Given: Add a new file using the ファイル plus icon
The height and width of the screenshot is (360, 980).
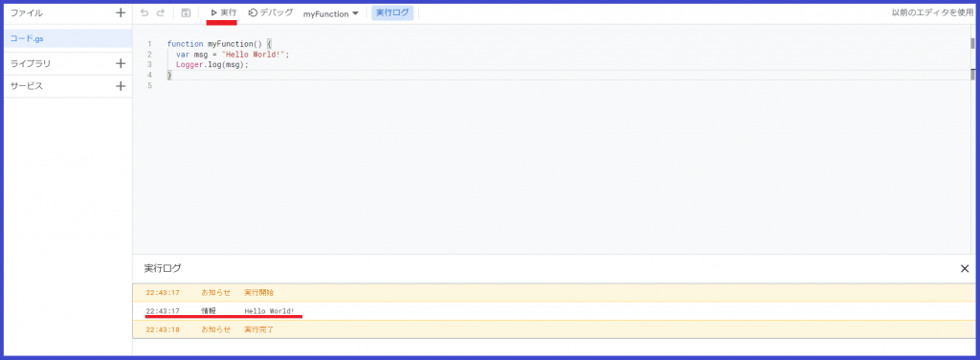Looking at the screenshot, I should (122, 12).
